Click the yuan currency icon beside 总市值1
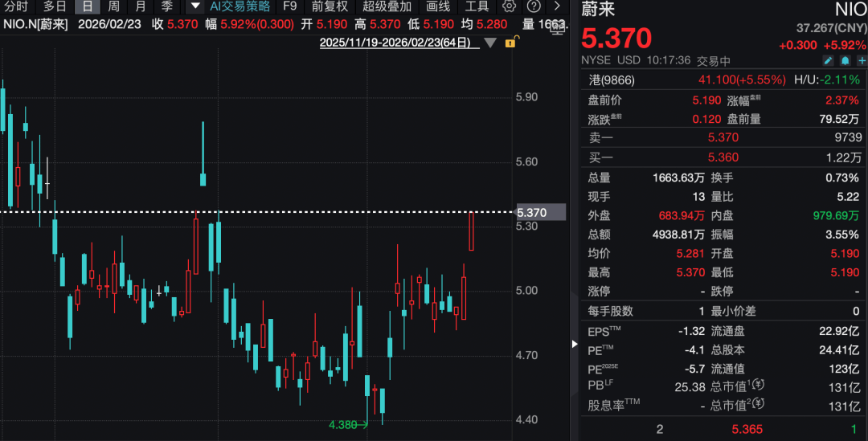 [759, 386]
